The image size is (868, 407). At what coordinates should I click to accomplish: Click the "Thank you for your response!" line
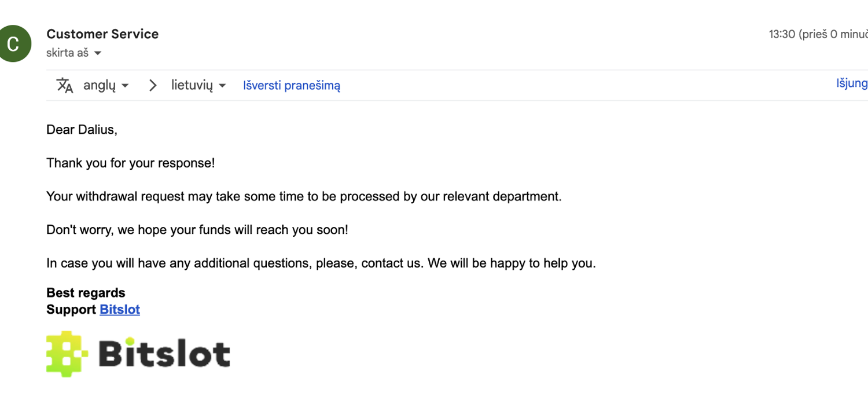pyautogui.click(x=130, y=163)
